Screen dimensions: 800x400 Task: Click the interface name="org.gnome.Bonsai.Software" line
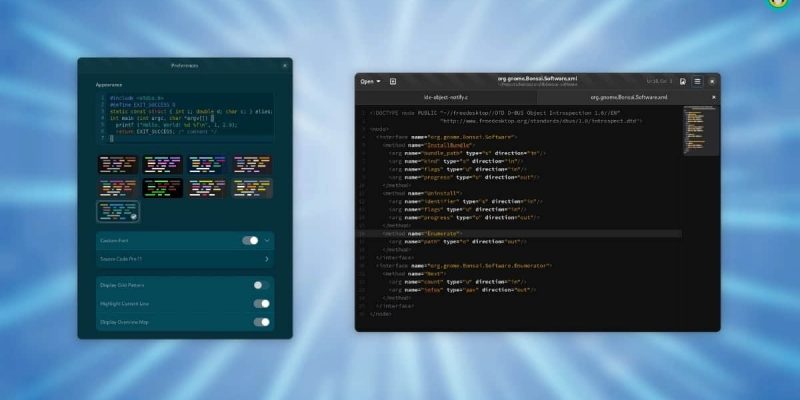tap(447, 137)
